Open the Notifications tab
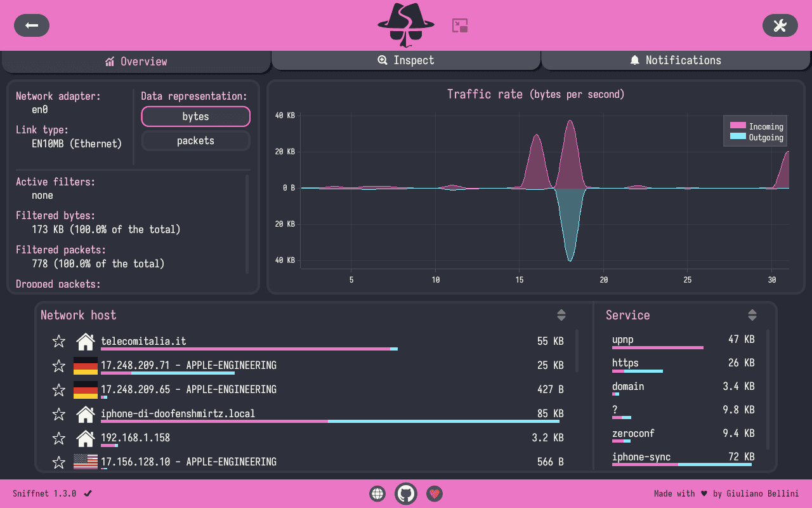This screenshot has height=508, width=812. tap(675, 60)
